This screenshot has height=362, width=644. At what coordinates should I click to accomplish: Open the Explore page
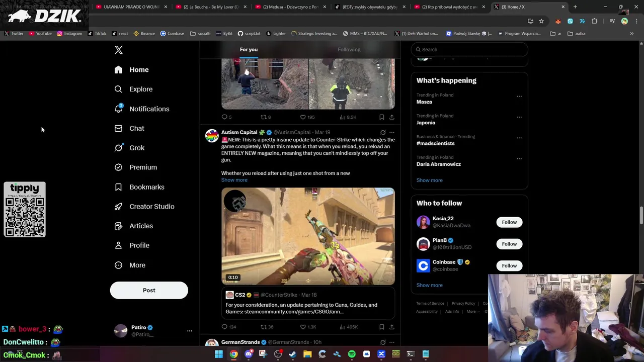pos(134,89)
